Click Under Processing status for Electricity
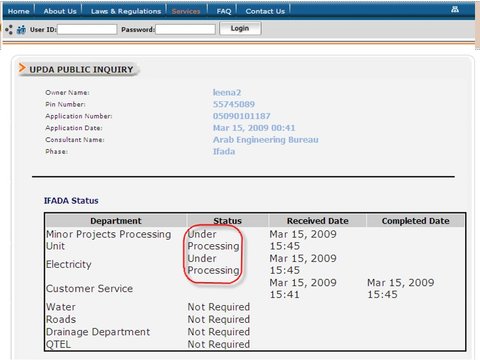The width and height of the screenshot is (480, 360). 213,264
